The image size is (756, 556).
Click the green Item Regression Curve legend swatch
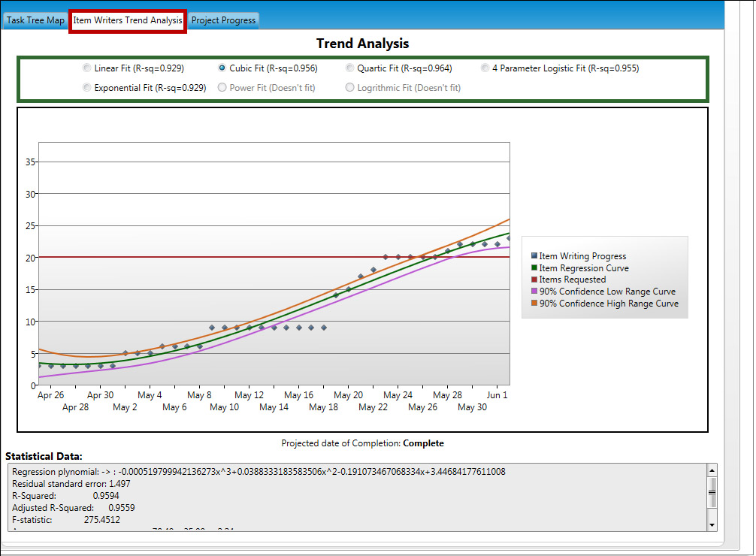(x=534, y=268)
